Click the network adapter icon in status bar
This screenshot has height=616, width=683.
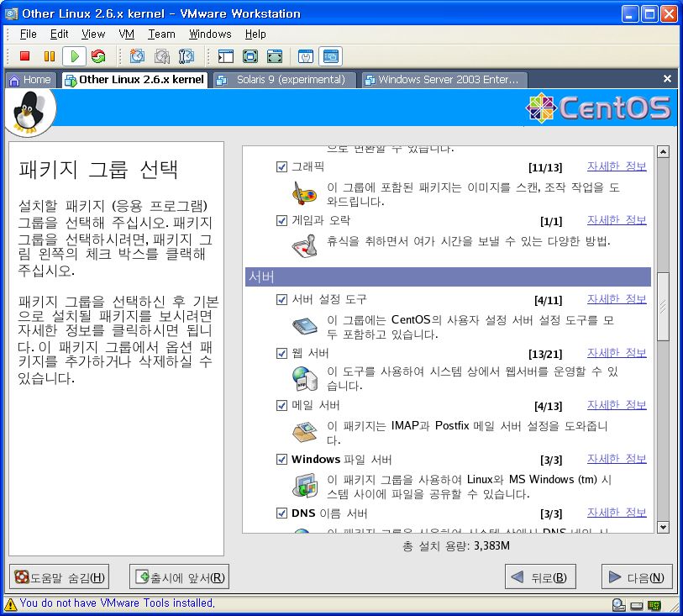coord(654,604)
